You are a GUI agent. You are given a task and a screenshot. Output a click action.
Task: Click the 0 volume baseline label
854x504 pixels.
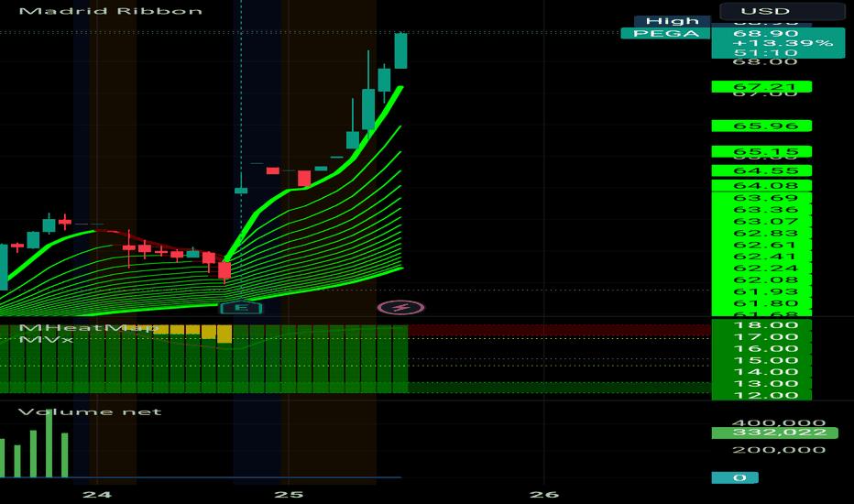coord(735,477)
